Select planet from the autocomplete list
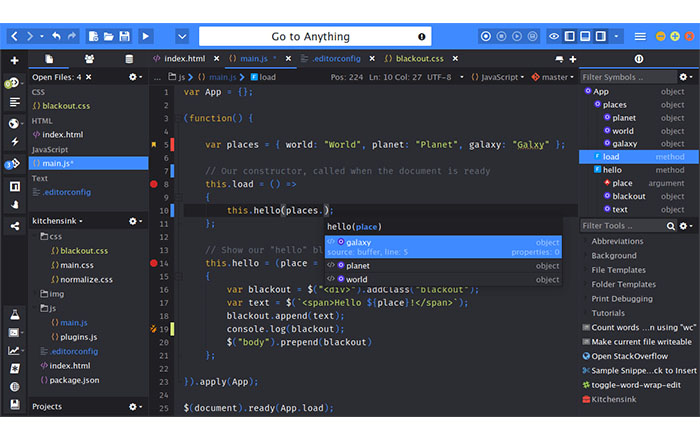This screenshot has height=440, width=700. tap(443, 266)
